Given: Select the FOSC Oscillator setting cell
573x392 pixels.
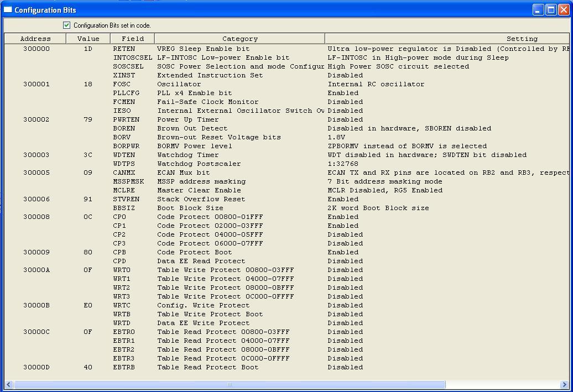Looking at the screenshot, I should point(376,84).
